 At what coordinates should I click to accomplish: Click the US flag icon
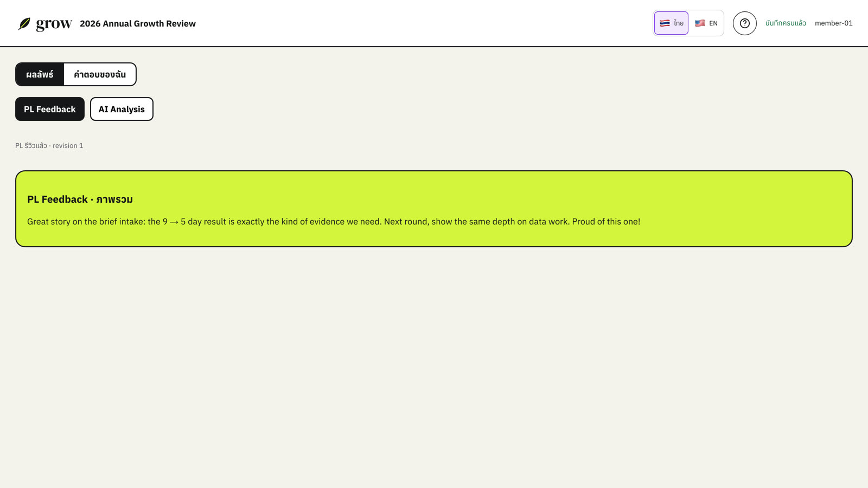[x=700, y=23]
